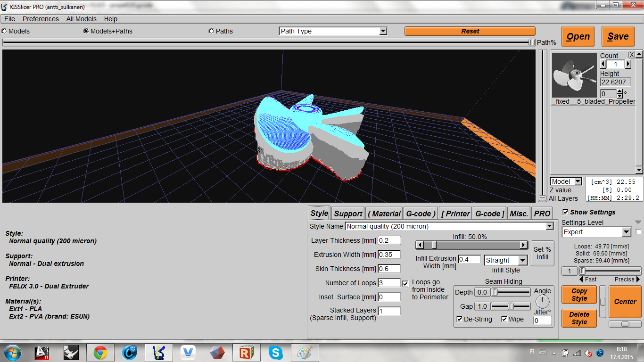
Task: Switch to the Support tab
Action: click(x=348, y=214)
